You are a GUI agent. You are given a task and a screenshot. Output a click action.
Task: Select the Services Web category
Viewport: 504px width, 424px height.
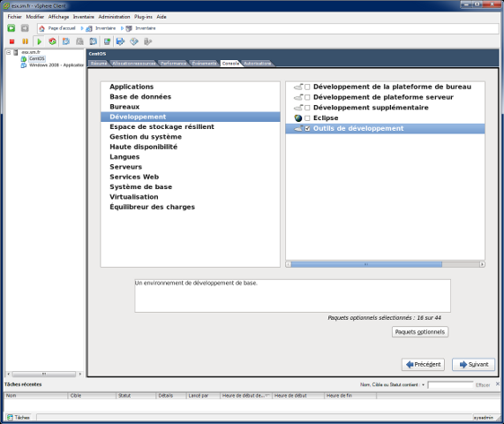[134, 177]
